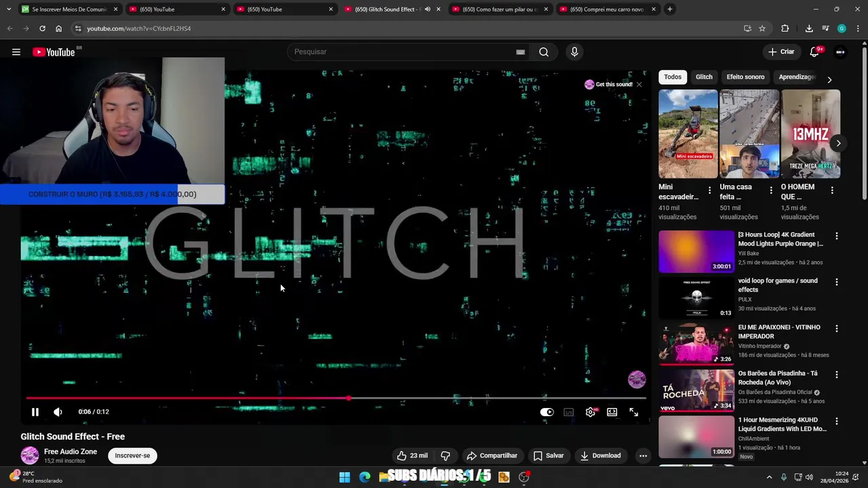Mute the video volume
This screenshot has height=488, width=868.
coord(58,411)
